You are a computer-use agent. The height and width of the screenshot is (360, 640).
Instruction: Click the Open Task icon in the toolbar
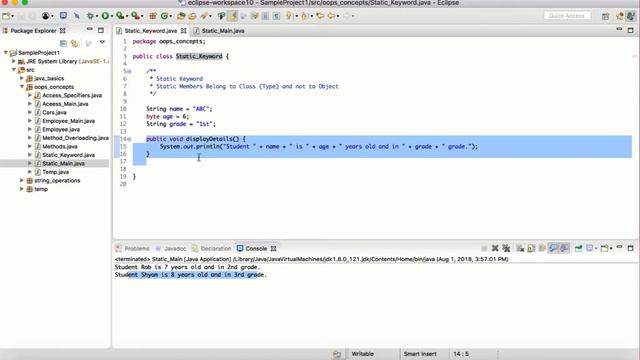point(192,16)
